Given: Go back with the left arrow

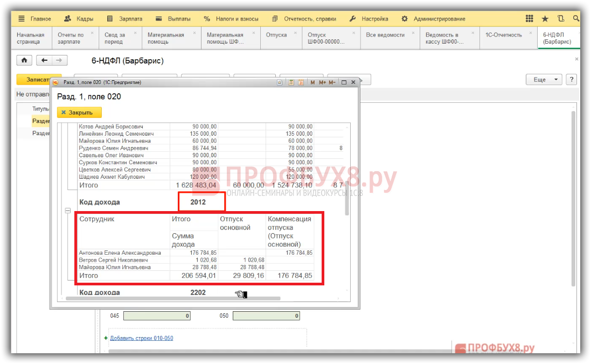Looking at the screenshot, I should (x=45, y=60).
